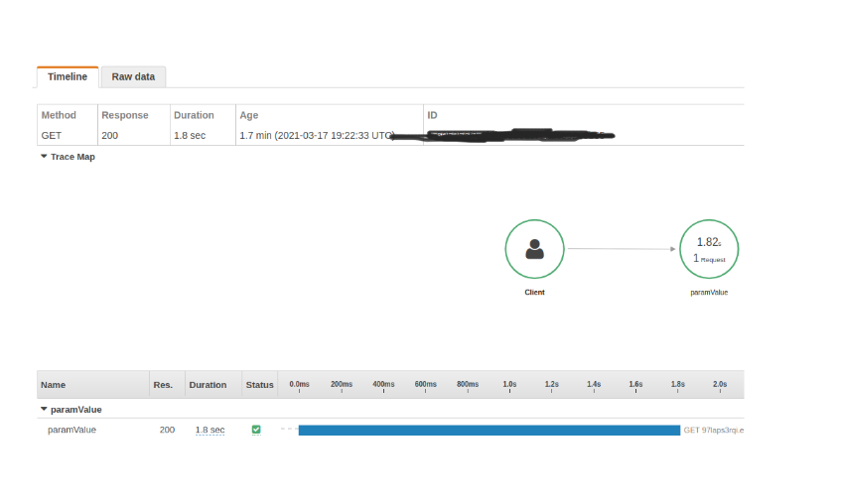Collapse the paramValue segment group

coord(44,409)
